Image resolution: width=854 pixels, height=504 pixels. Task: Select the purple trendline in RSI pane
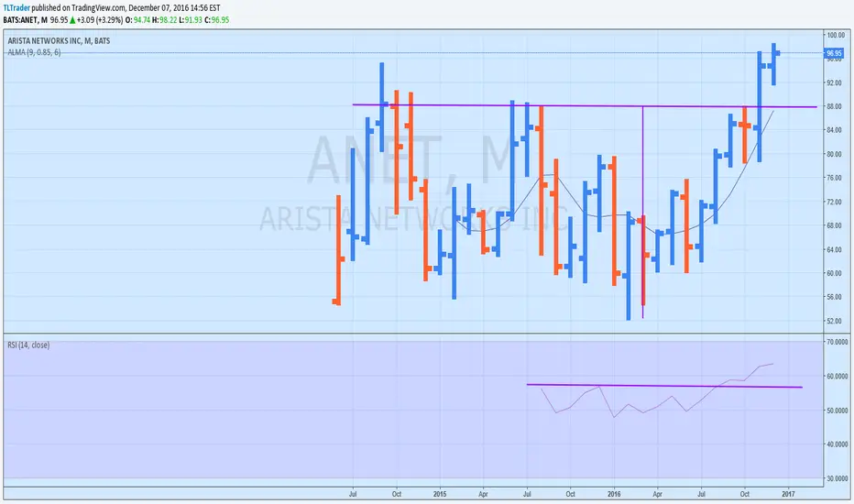(664, 386)
